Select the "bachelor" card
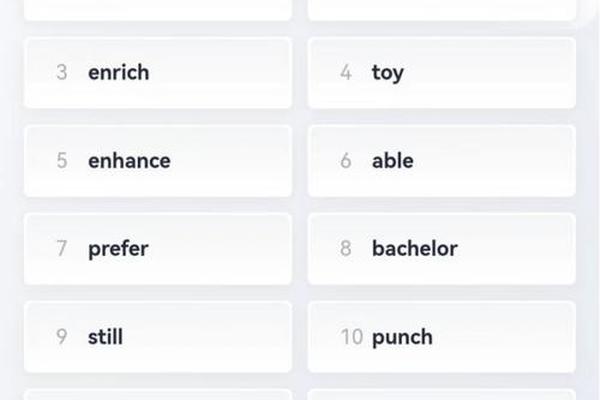 click(x=442, y=249)
